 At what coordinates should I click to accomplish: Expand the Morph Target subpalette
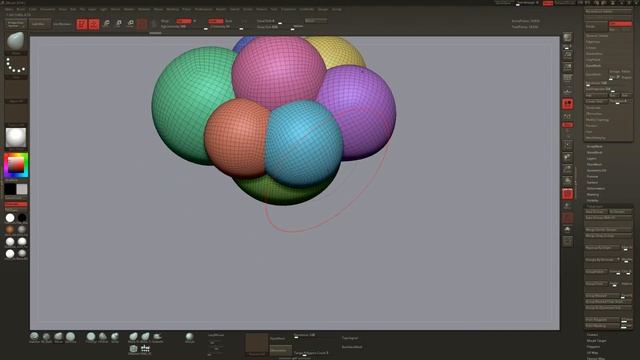coord(596,341)
